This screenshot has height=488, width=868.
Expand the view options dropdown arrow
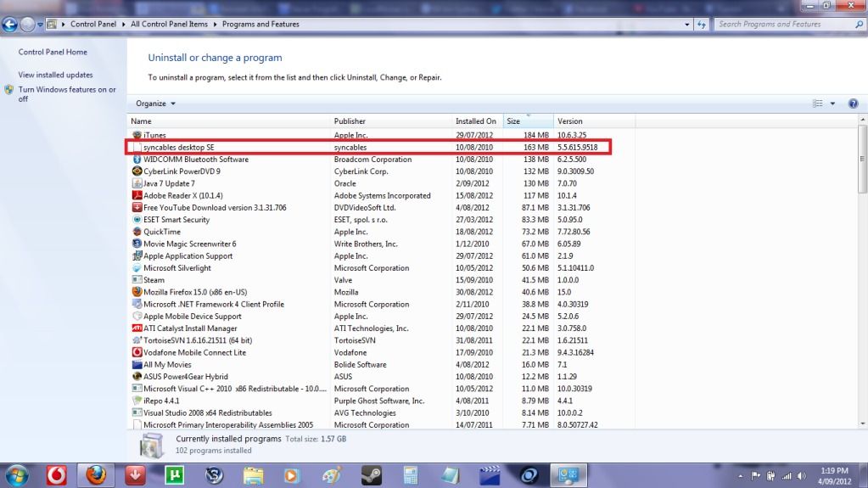[832, 104]
